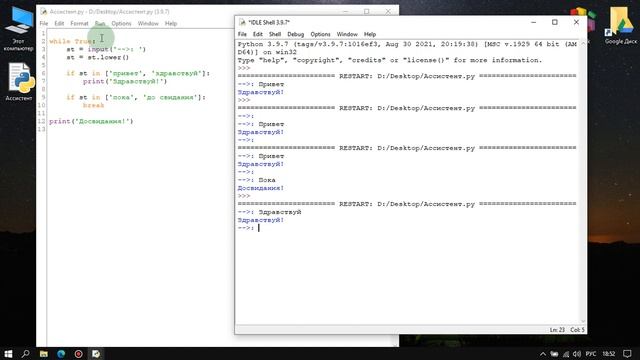Open the notification center icon
Viewport: 640px width, 360px height.
pyautogui.click(x=627, y=354)
